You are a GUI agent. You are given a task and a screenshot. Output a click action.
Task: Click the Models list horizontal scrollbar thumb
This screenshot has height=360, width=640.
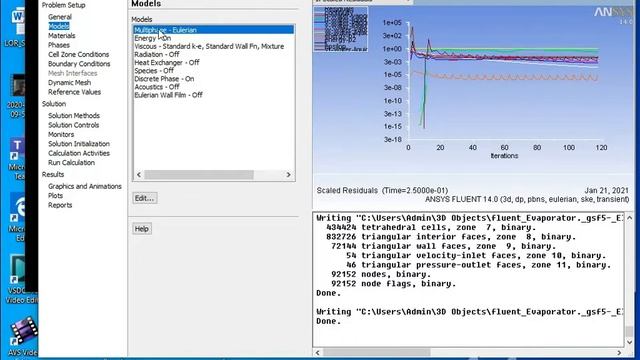[x=199, y=175]
